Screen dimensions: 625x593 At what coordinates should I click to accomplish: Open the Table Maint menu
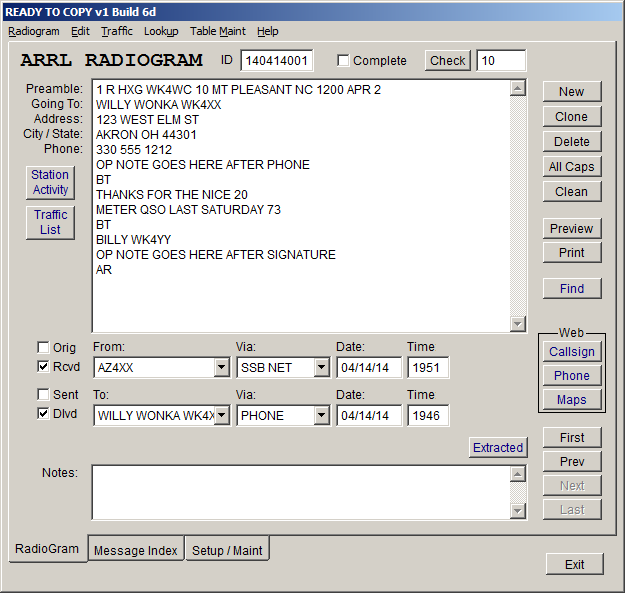[x=218, y=31]
